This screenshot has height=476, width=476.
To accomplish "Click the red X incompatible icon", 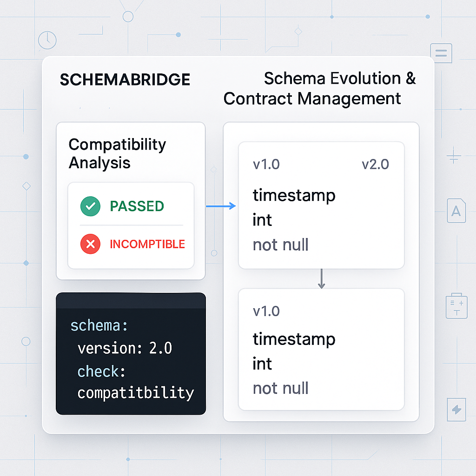I will tap(90, 244).
